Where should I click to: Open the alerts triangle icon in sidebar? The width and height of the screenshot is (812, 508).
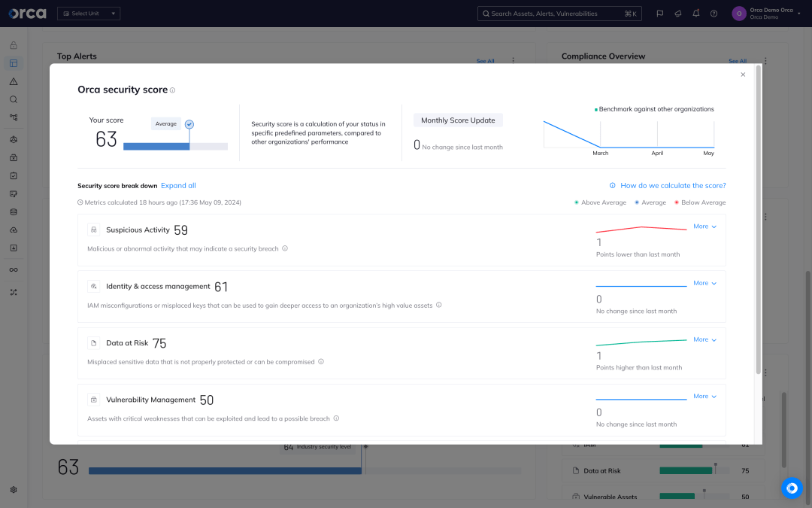[x=14, y=81]
